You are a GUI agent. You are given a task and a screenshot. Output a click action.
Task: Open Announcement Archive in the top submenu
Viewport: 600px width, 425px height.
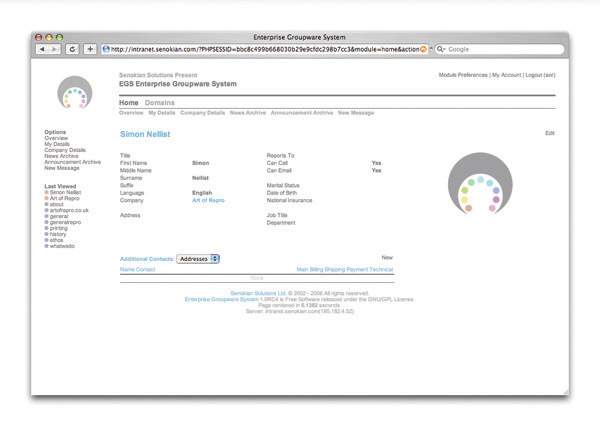(302, 113)
